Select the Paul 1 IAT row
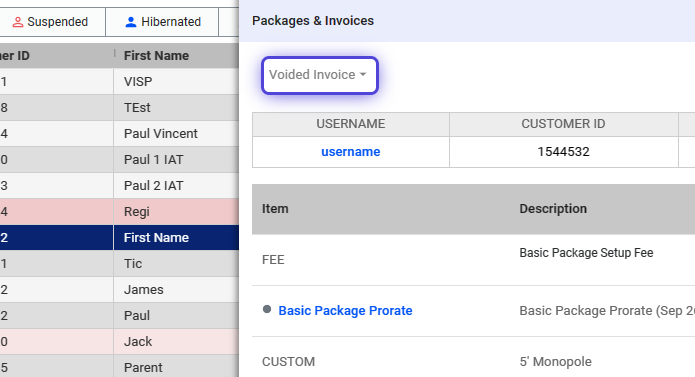Image resolution: width=695 pixels, height=377 pixels. 119,159
